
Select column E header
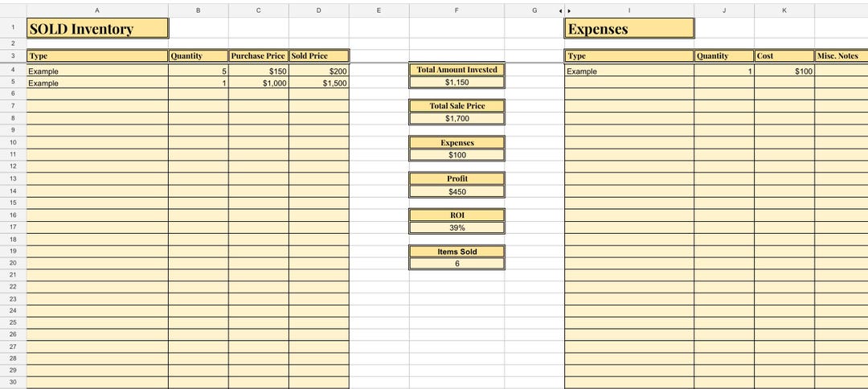coord(379,10)
